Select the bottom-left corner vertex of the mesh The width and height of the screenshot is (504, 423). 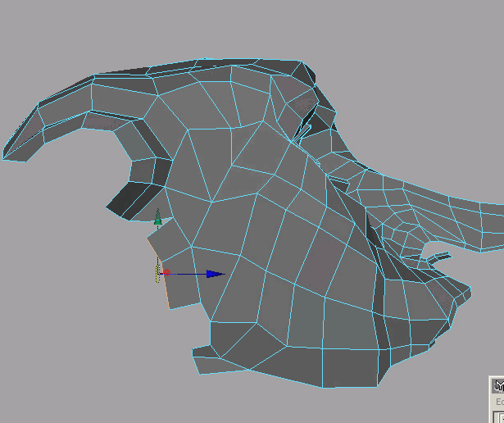click(x=195, y=352)
